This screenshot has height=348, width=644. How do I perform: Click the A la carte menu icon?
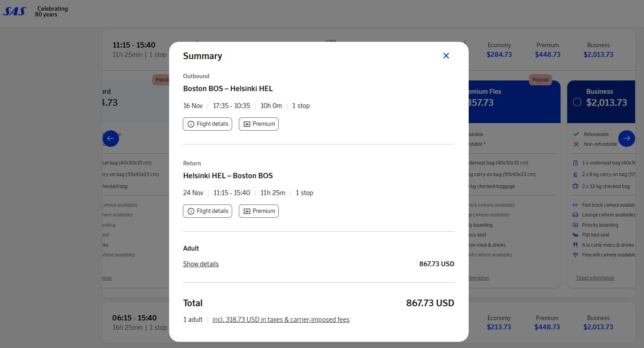click(x=576, y=245)
